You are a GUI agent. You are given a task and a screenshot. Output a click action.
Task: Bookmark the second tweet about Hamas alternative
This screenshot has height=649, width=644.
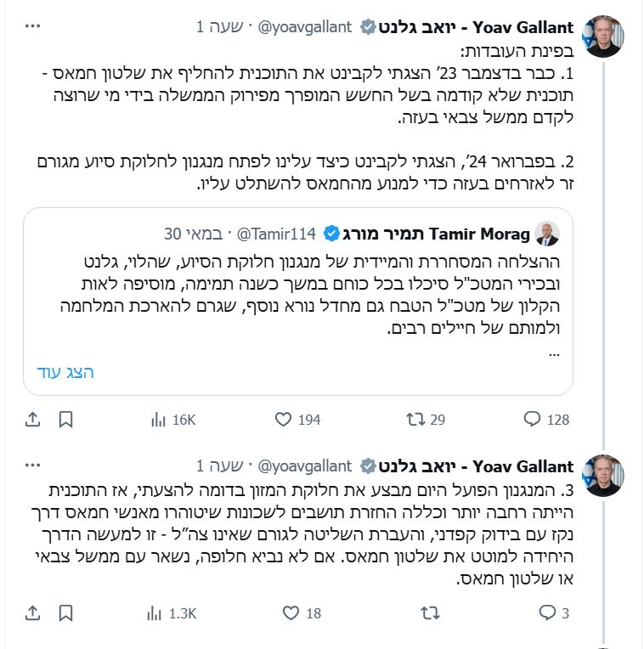tap(66, 612)
